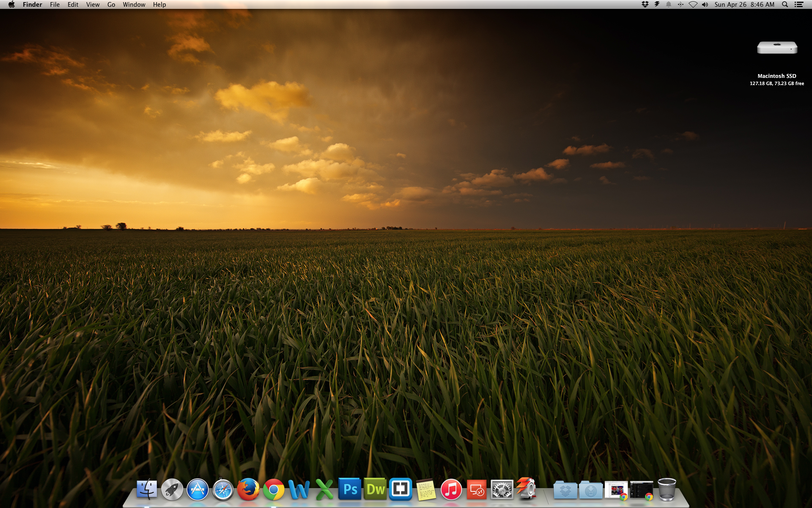Open the Wi-Fi status menu
This screenshot has width=812, height=508.
(693, 5)
